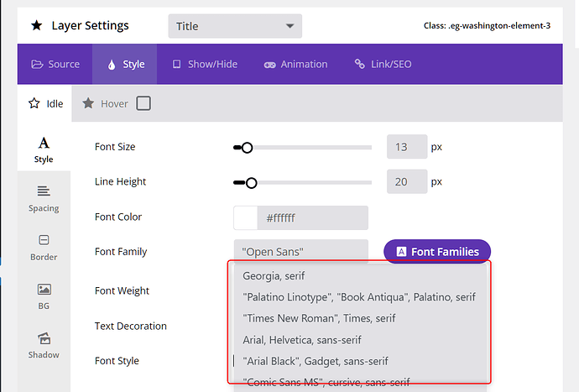Click the Font Size slider handle
579x392 pixels.
[247, 148]
